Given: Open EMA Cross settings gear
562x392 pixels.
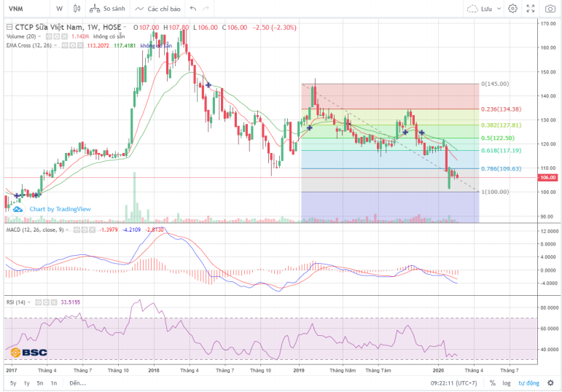Looking at the screenshot, I should pos(72,45).
